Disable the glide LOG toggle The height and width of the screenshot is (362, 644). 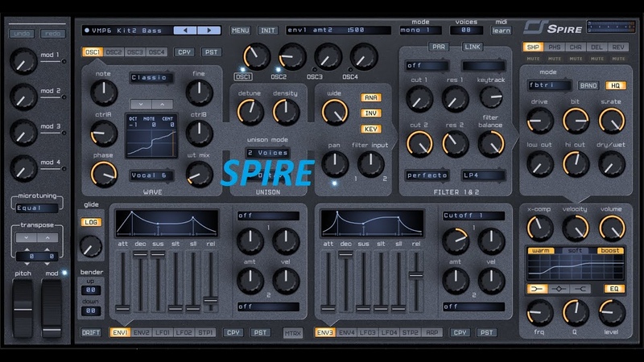(89, 222)
